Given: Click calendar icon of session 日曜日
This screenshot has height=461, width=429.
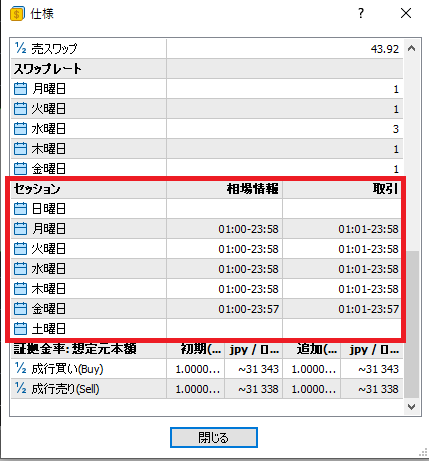Looking at the screenshot, I should [x=20, y=209].
